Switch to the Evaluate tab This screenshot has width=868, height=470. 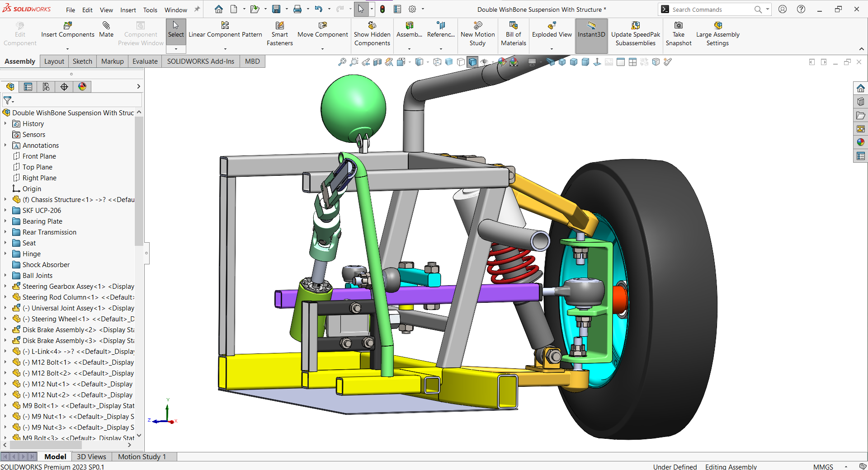(145, 61)
